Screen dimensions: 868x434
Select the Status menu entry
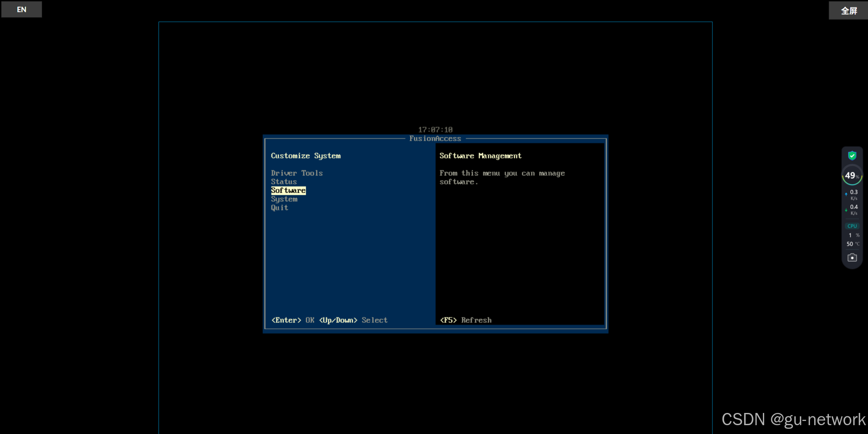click(284, 182)
